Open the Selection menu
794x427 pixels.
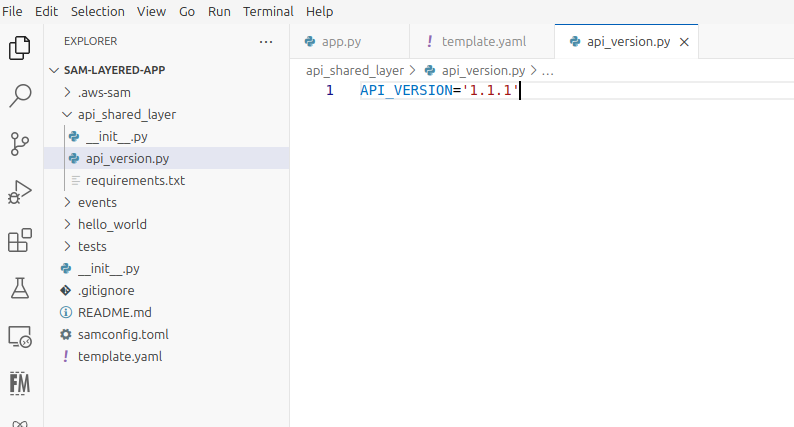tap(98, 11)
